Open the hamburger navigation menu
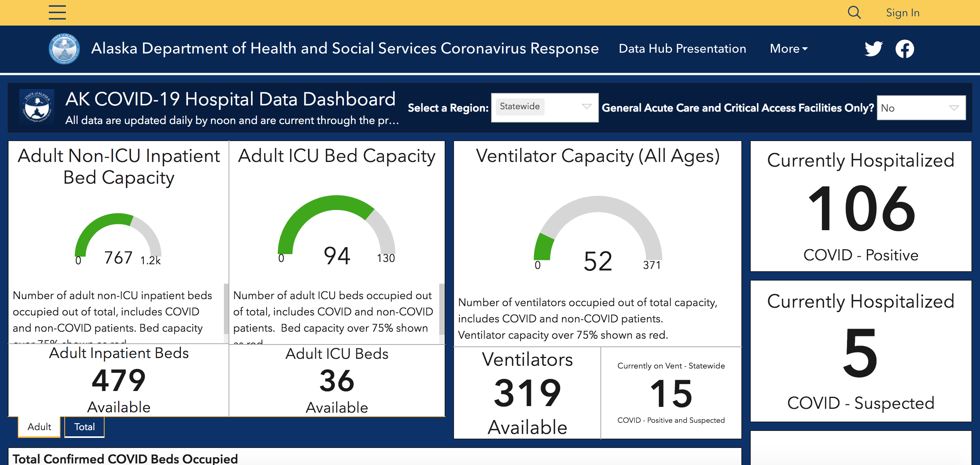The height and width of the screenshot is (465, 980). [x=57, y=12]
